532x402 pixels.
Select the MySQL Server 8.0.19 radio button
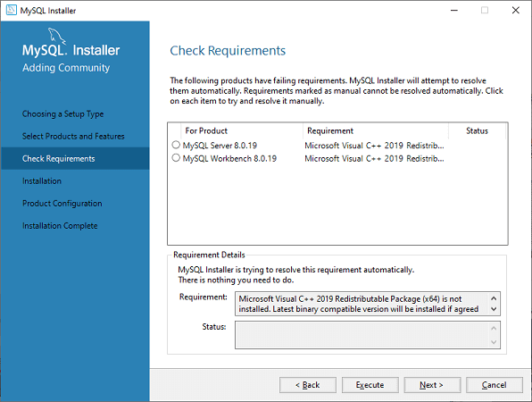(176, 145)
